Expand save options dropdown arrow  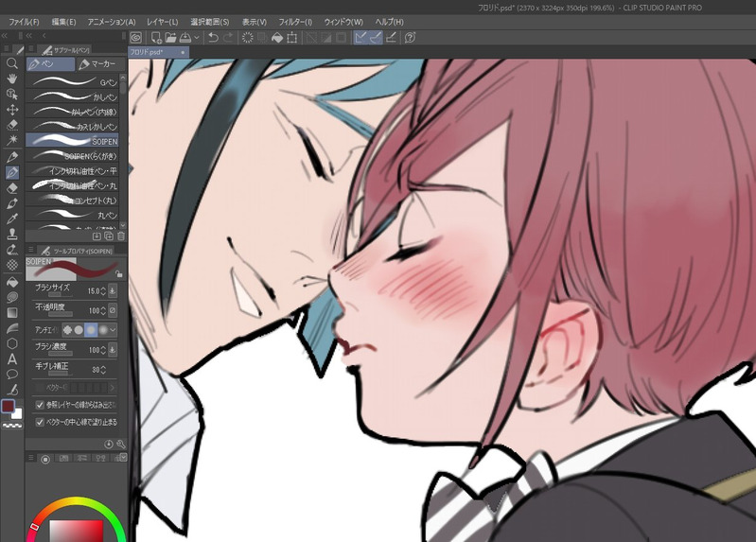[197, 37]
